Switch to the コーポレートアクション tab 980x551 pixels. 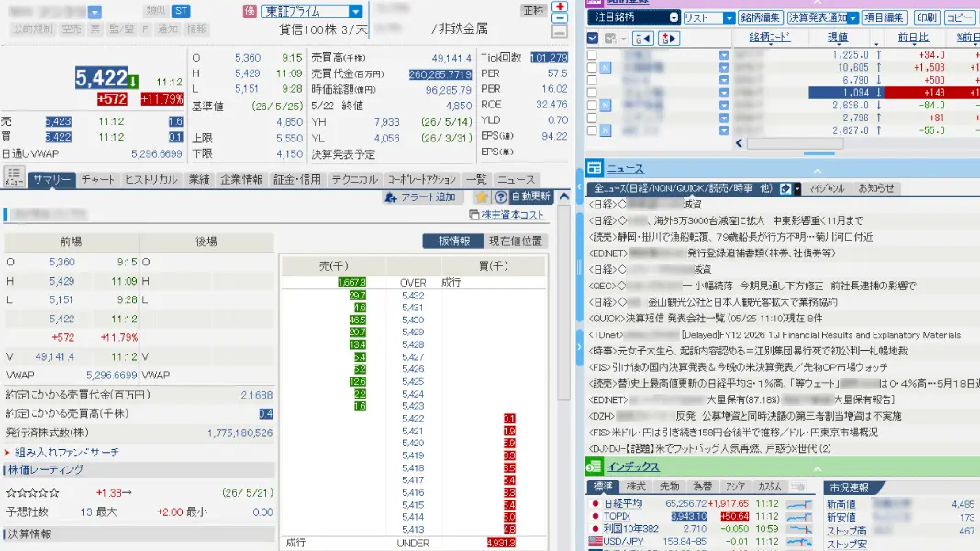[422, 179]
